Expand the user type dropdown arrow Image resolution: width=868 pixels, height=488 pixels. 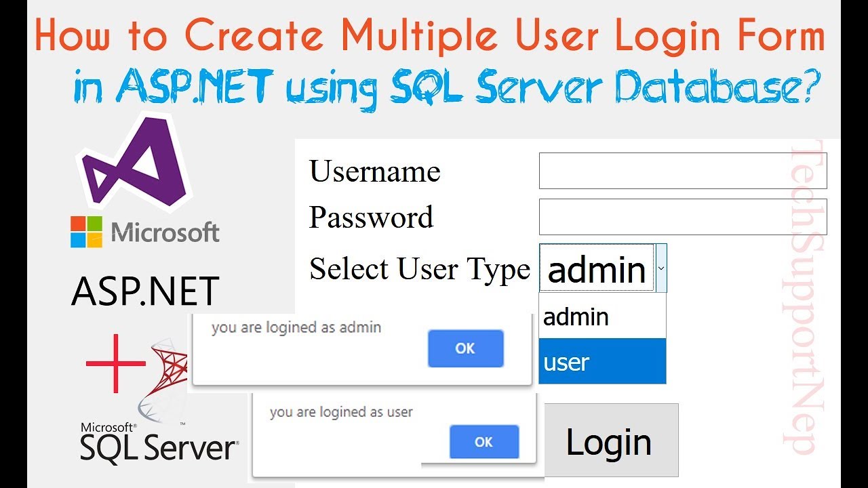pyautogui.click(x=661, y=268)
